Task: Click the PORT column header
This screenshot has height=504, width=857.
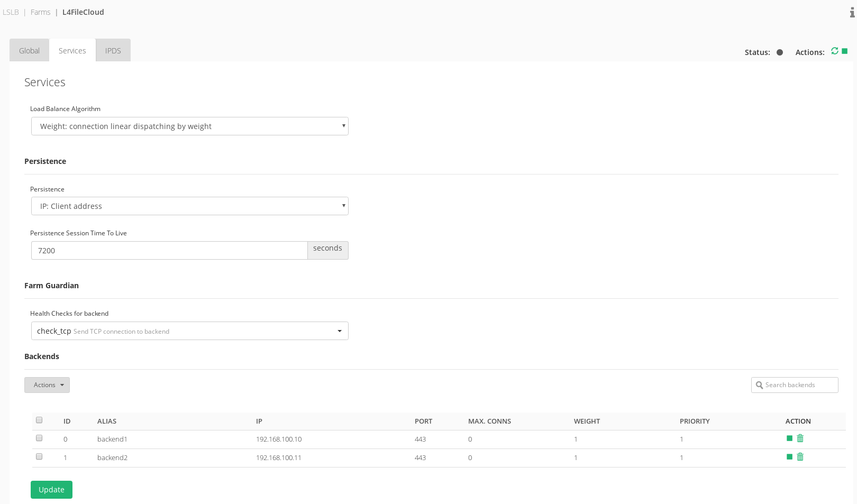Action: tap(424, 421)
